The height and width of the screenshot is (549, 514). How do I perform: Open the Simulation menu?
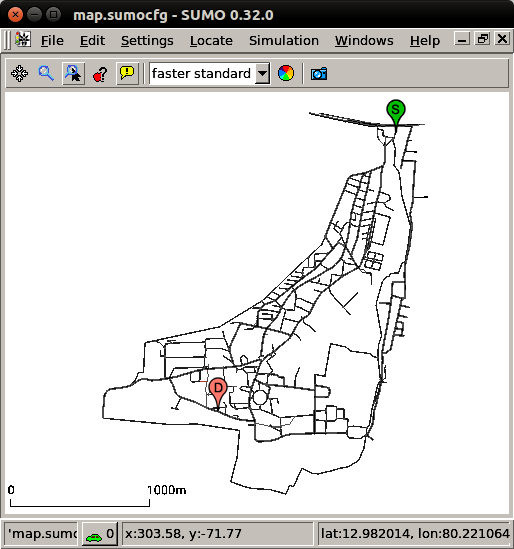click(284, 41)
